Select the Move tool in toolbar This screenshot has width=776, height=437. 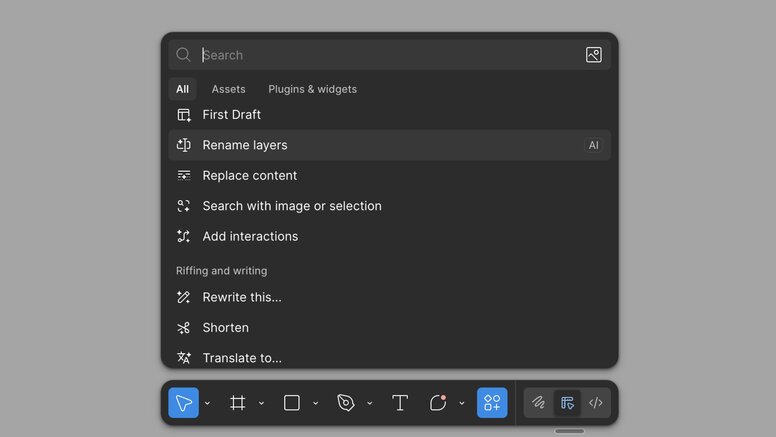[183, 403]
